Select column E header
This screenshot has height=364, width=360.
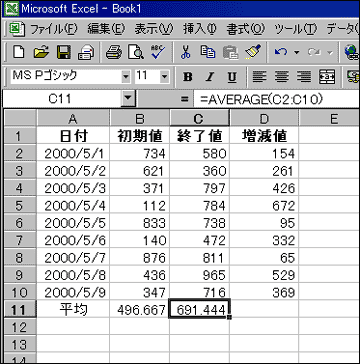pyautogui.click(x=329, y=118)
